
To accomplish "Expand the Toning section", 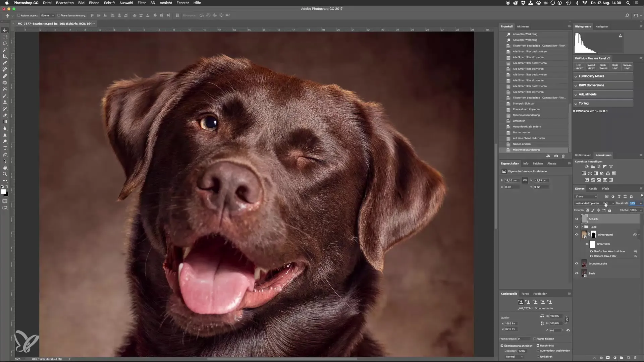I will (x=603, y=104).
